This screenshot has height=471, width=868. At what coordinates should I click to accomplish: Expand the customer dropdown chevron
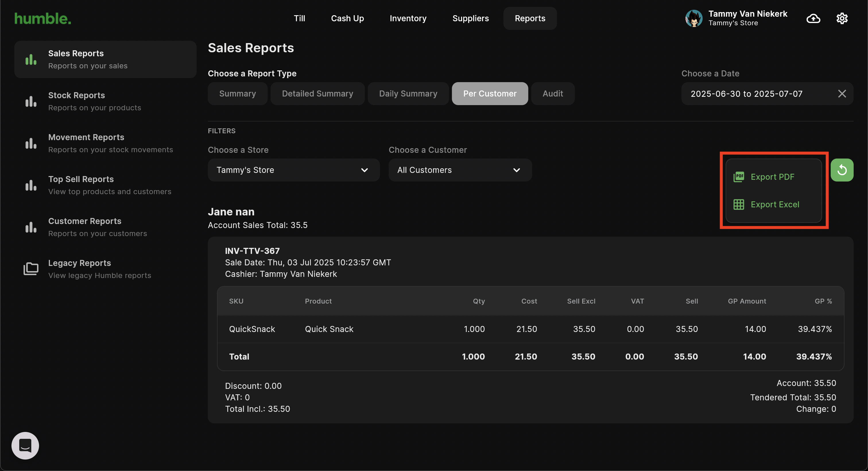point(516,170)
